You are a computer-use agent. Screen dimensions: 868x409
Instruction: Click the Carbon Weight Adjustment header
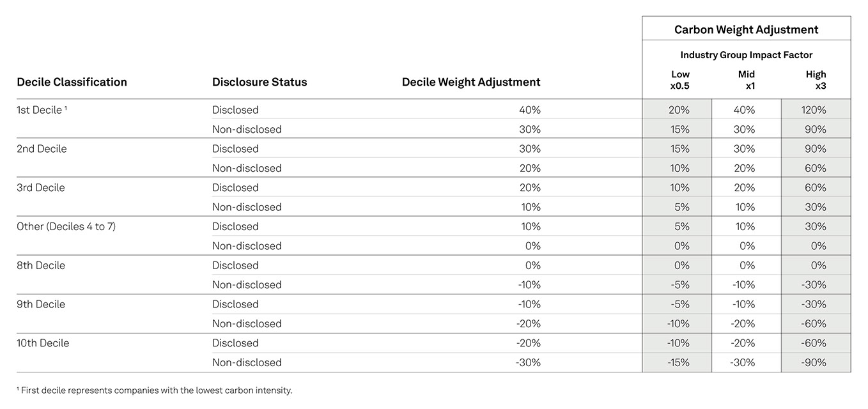click(x=746, y=29)
